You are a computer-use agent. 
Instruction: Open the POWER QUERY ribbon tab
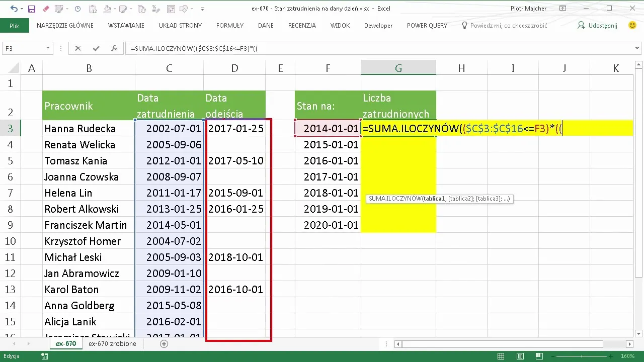(x=427, y=25)
